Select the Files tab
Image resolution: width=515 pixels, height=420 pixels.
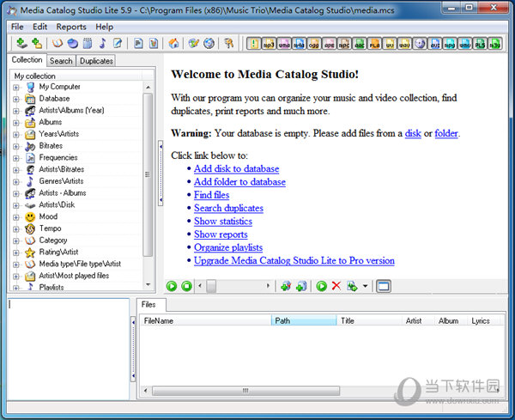pos(148,305)
